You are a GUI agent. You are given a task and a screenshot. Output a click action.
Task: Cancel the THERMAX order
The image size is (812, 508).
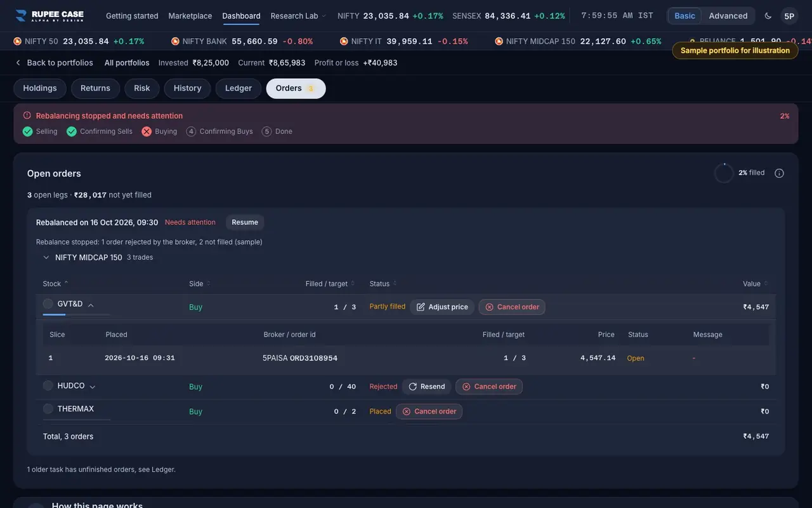click(x=429, y=411)
